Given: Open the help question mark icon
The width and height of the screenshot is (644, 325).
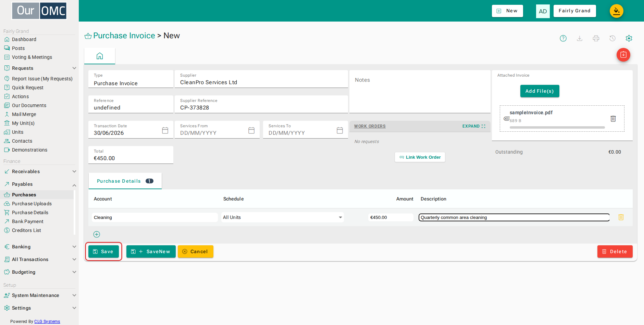Looking at the screenshot, I should pyautogui.click(x=563, y=38).
